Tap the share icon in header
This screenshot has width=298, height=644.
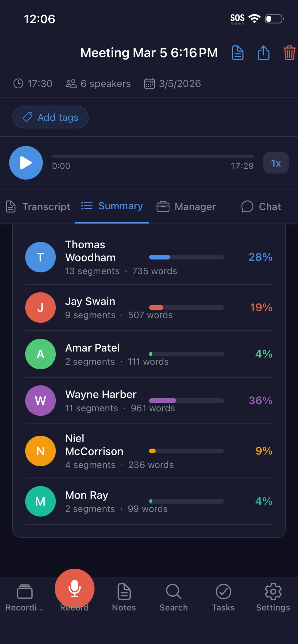[263, 53]
